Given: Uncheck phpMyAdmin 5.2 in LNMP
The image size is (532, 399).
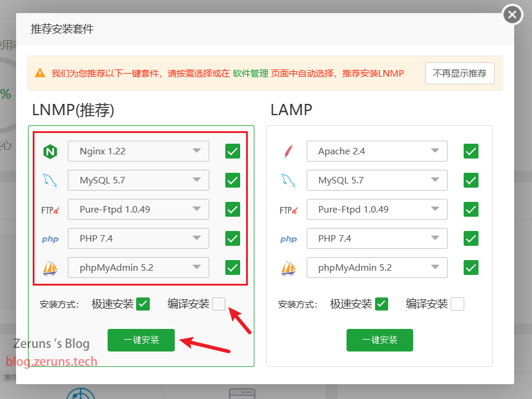Looking at the screenshot, I should tap(233, 268).
